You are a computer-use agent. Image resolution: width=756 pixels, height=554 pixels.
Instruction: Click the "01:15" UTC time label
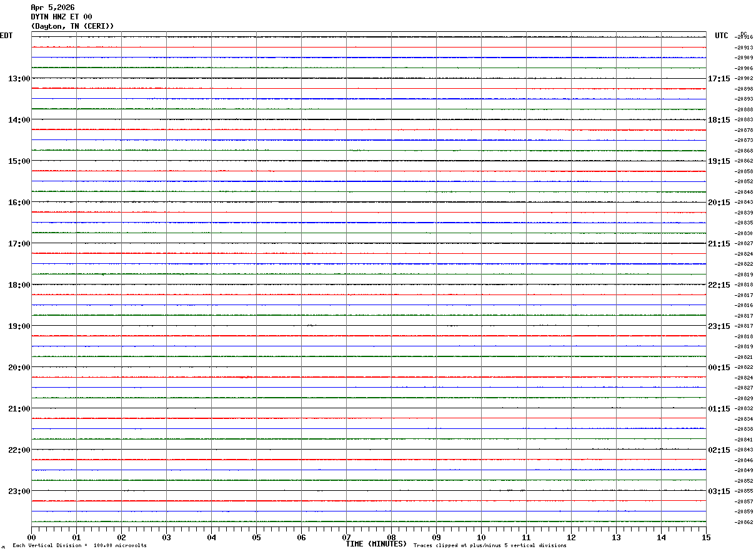click(719, 409)
